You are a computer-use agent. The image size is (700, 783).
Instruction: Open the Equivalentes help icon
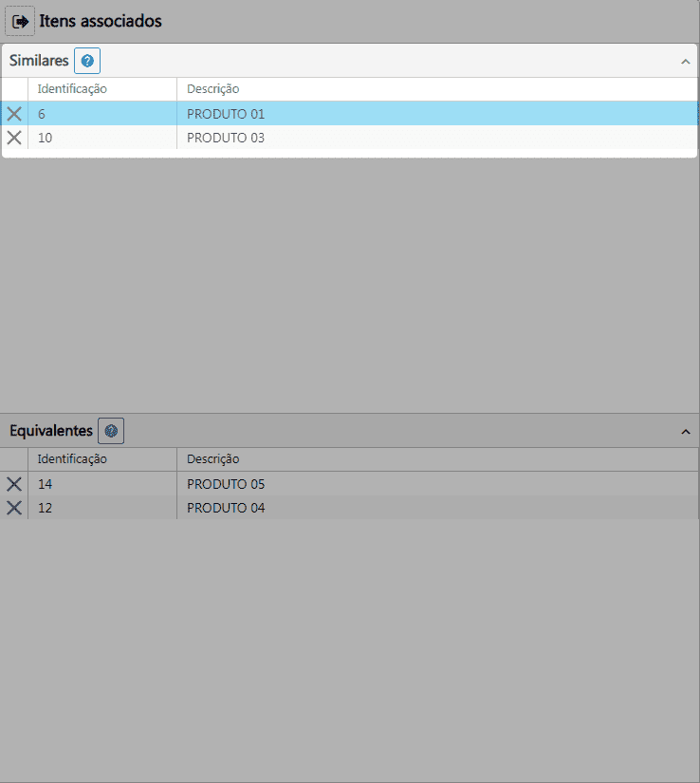111,431
